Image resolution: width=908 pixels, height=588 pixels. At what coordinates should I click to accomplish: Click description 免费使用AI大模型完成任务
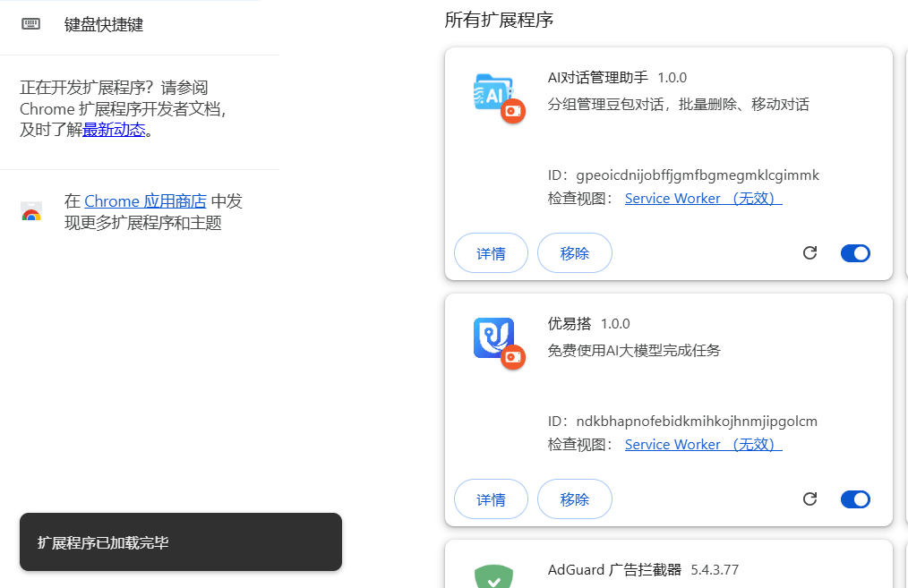pos(634,350)
